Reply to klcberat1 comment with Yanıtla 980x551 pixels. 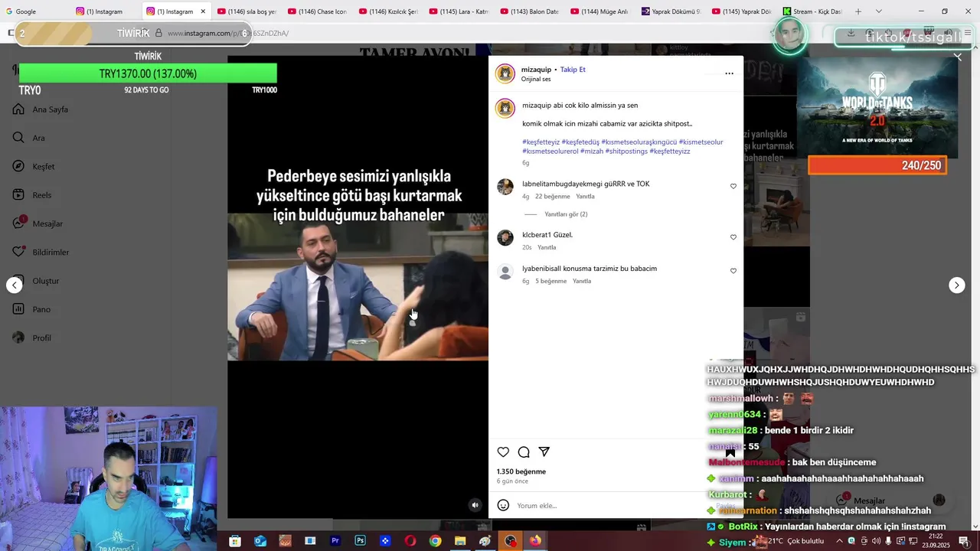[547, 247]
